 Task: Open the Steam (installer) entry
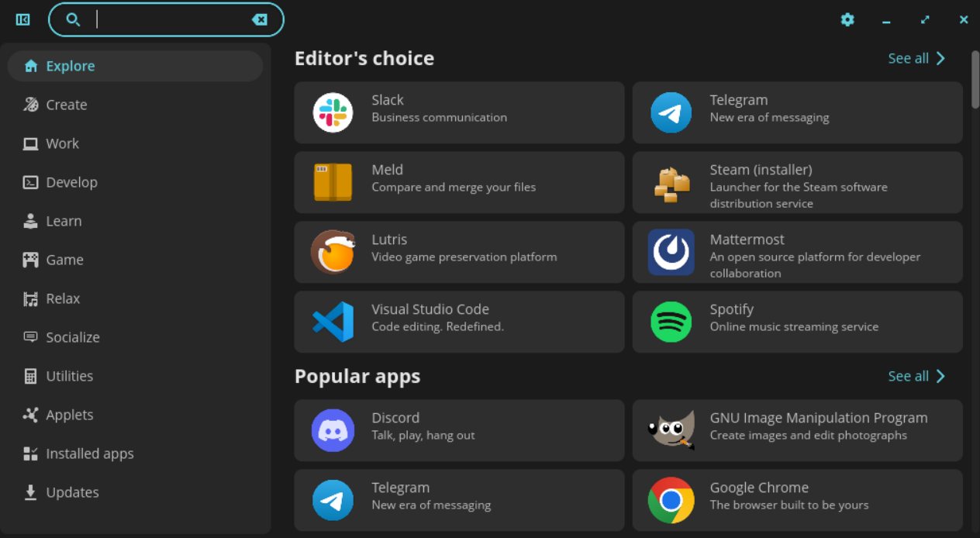[x=797, y=182]
